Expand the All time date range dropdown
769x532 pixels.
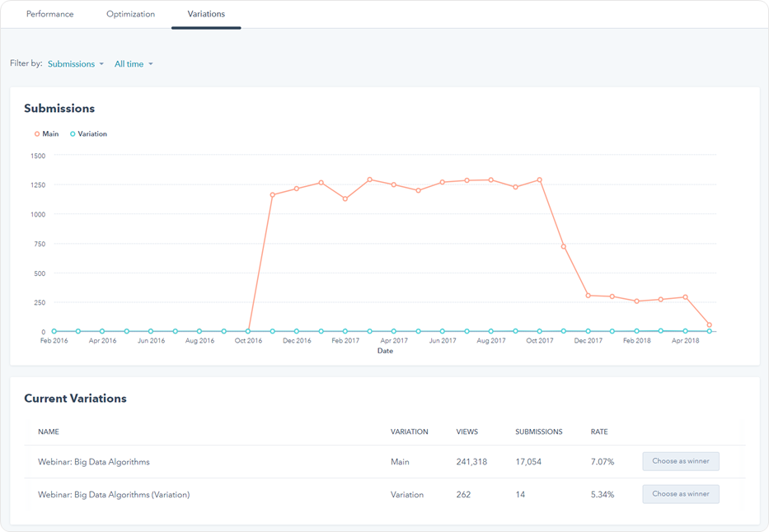[134, 64]
